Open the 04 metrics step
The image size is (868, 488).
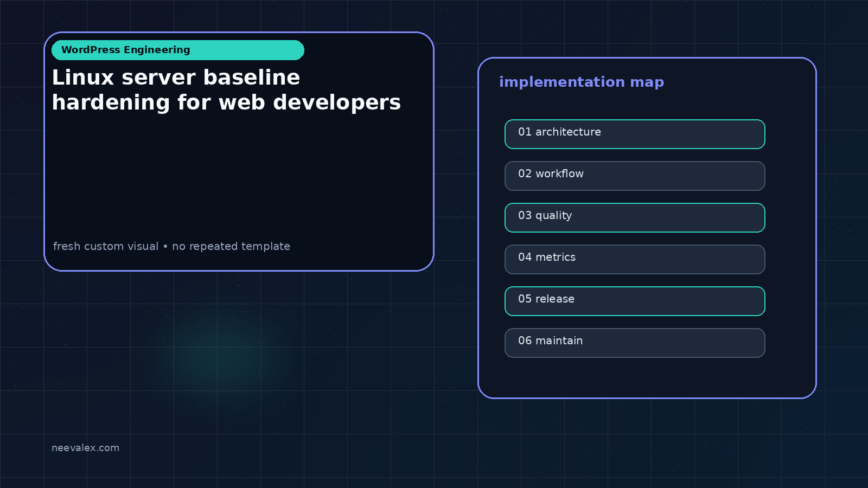tap(635, 259)
